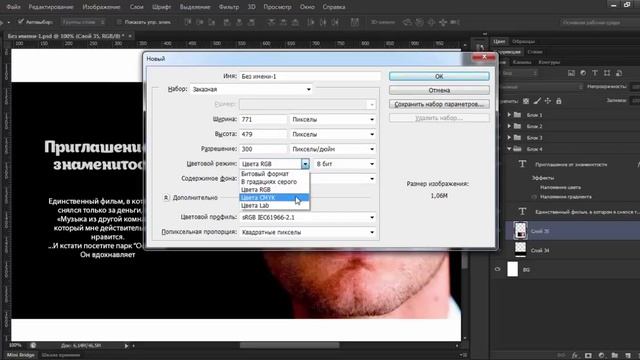
Task: Click Отмена button
Action: click(x=439, y=90)
